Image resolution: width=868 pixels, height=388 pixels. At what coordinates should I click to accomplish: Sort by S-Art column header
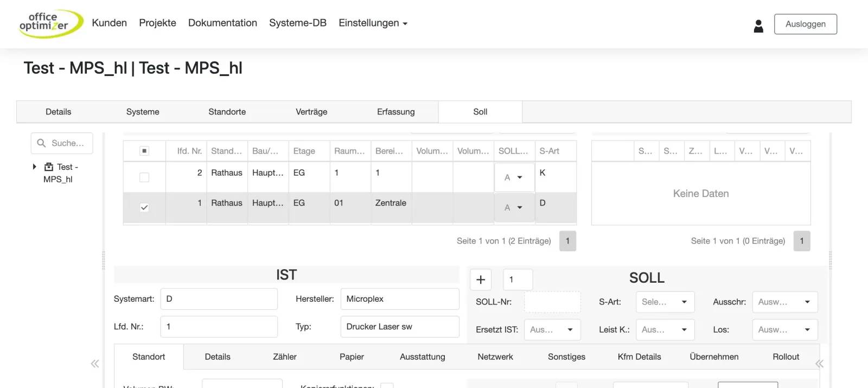click(x=556, y=151)
